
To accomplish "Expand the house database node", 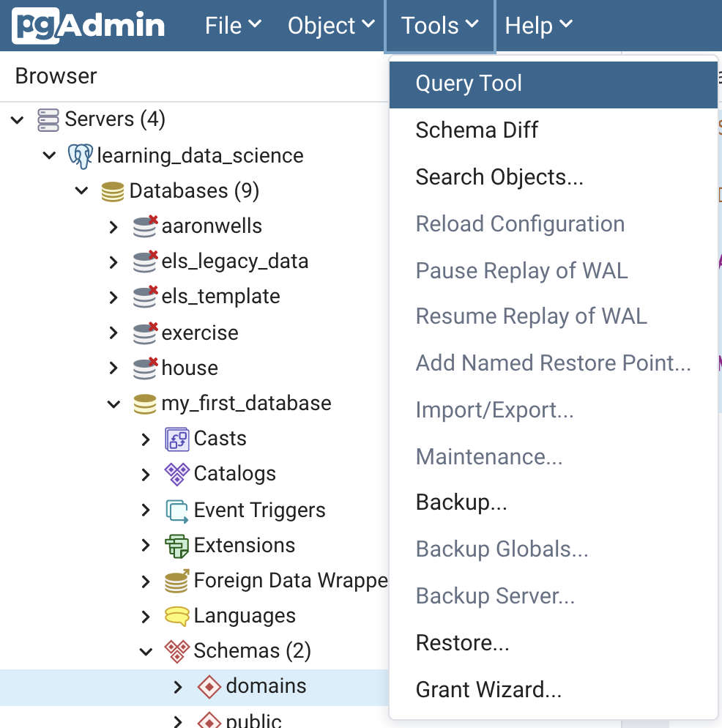I will coord(113,368).
